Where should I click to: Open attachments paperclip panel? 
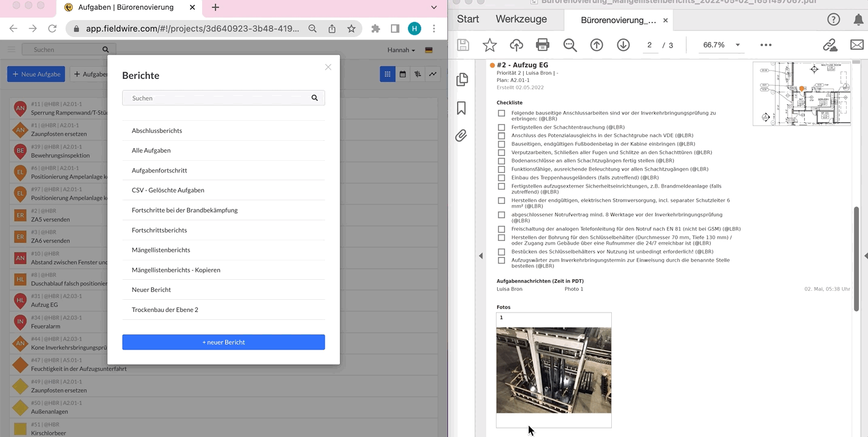coord(461,135)
